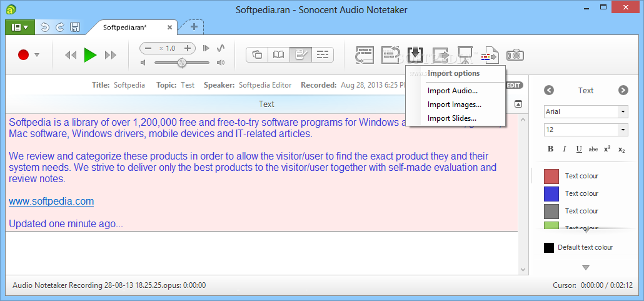Fast forward audio with the double-right arrows

coord(111,55)
